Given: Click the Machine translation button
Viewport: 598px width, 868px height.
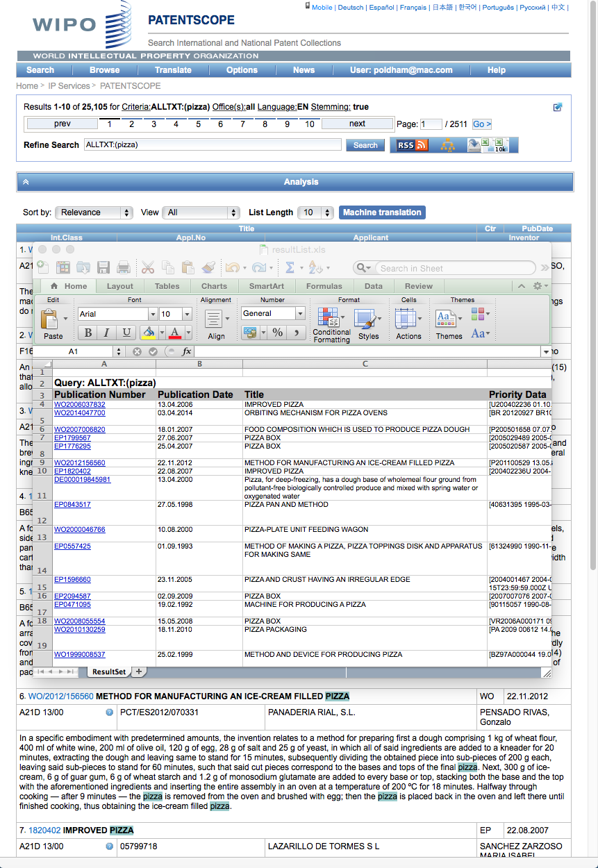Looking at the screenshot, I should point(382,212).
